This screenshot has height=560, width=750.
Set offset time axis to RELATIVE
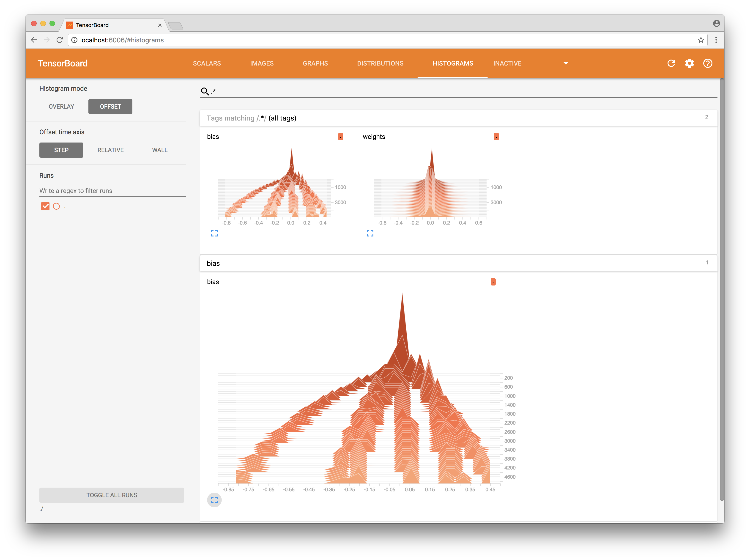click(x=110, y=150)
